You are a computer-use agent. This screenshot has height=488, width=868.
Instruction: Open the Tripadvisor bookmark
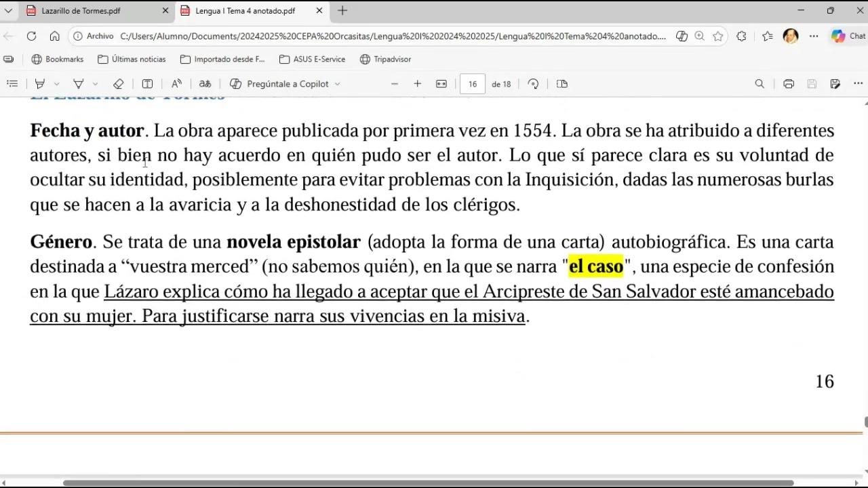(385, 59)
